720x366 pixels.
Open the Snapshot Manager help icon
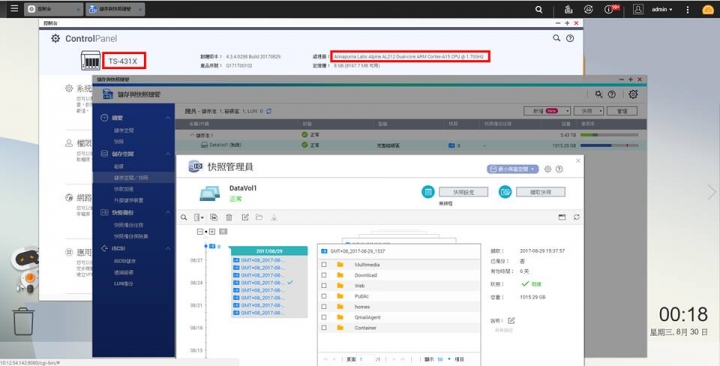click(559, 169)
